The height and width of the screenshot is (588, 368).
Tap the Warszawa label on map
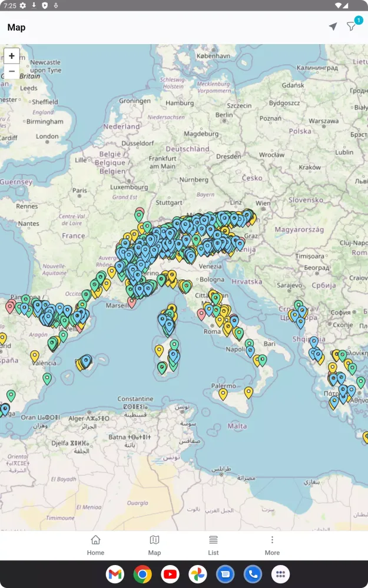click(x=324, y=121)
